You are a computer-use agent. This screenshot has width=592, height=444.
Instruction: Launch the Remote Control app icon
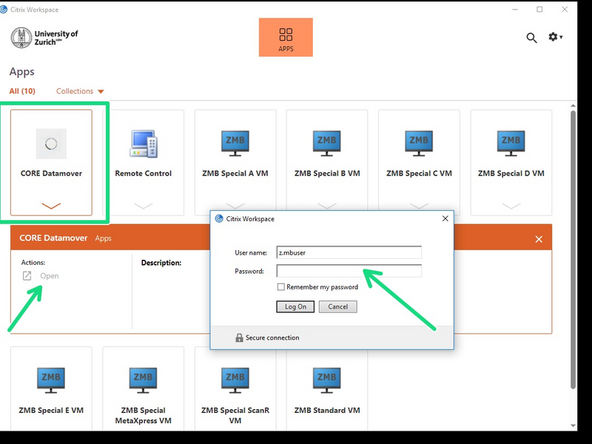pos(143,143)
